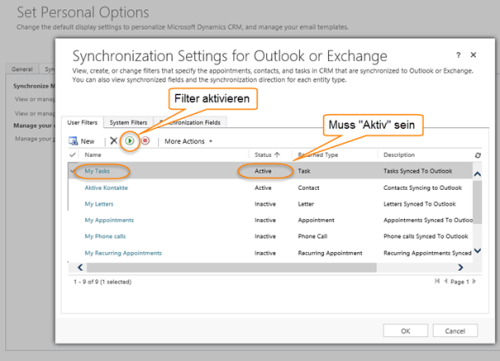Open the Synchronization Fields tab
Screen dimensions: 500x361
point(191,122)
